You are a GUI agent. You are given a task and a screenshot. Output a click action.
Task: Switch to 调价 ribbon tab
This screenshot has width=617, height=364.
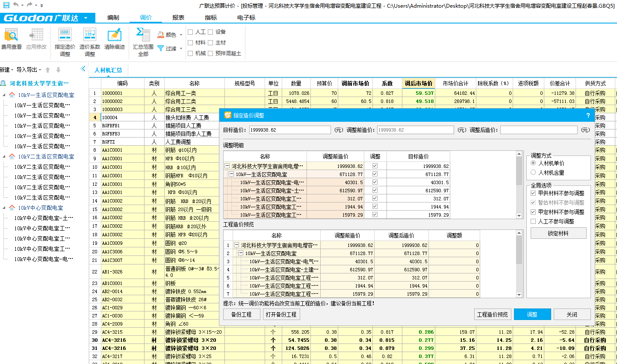point(146,18)
